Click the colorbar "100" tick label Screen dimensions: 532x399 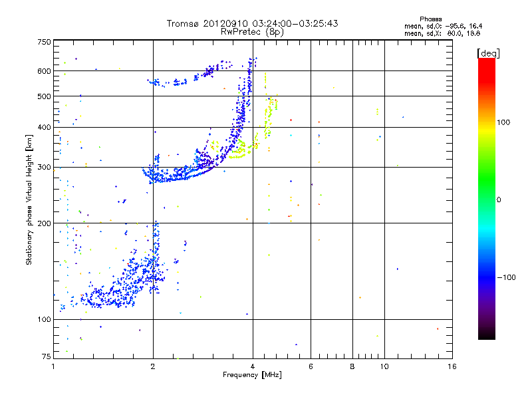click(x=503, y=122)
